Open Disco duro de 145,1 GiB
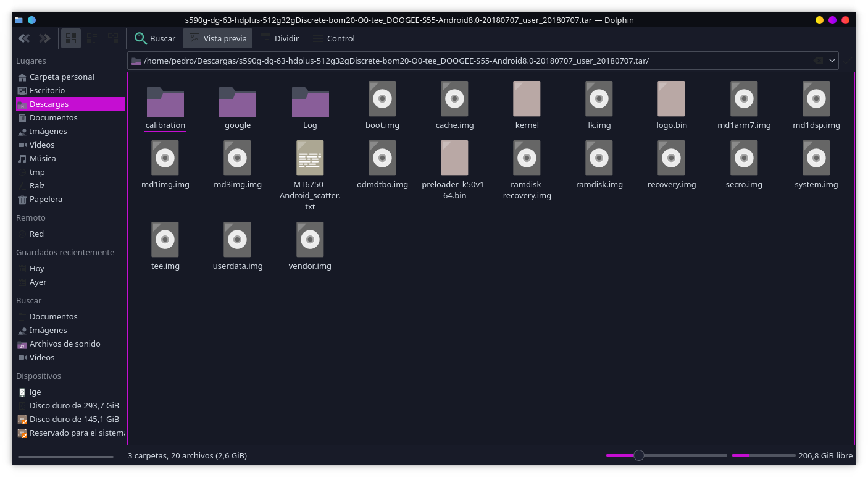Image resolution: width=868 pixels, height=477 pixels. pos(70,420)
